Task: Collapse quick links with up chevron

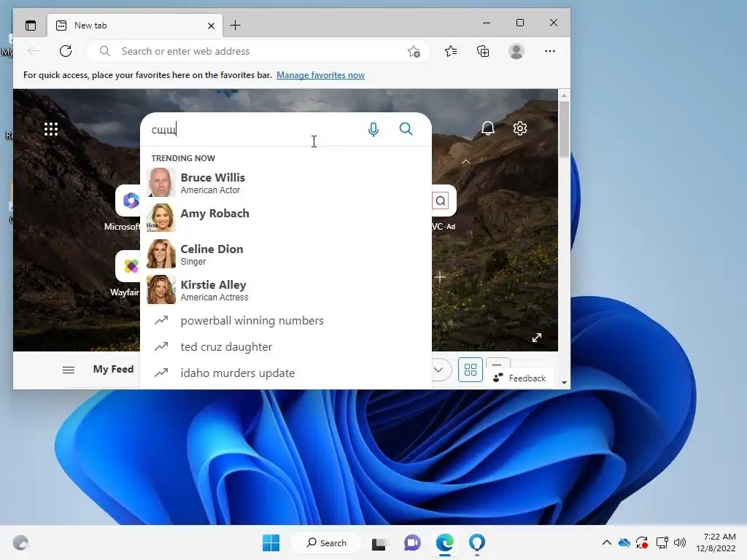Action: coord(466,162)
